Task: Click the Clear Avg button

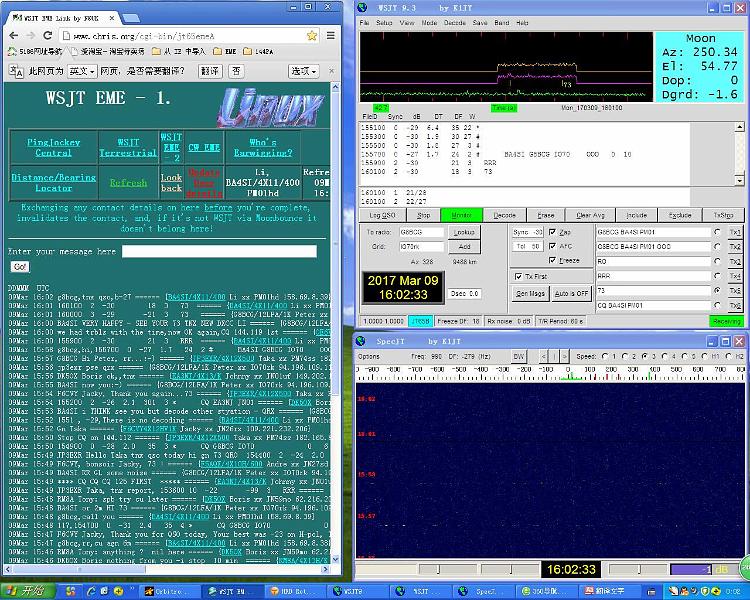Action: tap(591, 215)
